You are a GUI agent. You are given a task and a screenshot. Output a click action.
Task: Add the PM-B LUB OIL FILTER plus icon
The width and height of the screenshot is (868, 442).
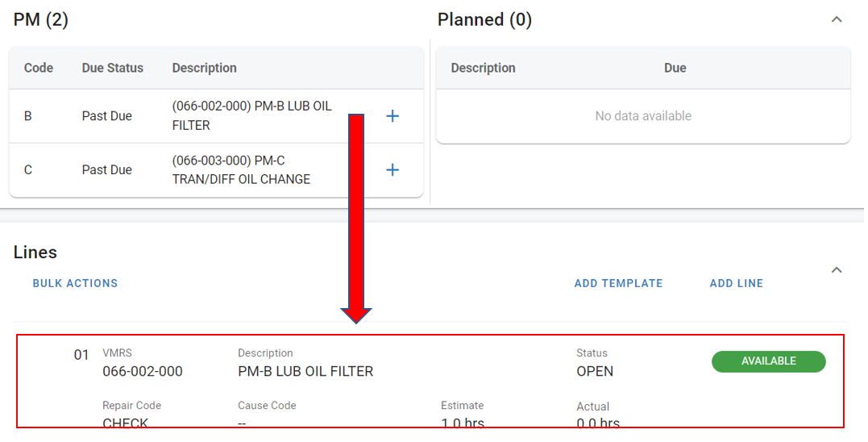392,116
